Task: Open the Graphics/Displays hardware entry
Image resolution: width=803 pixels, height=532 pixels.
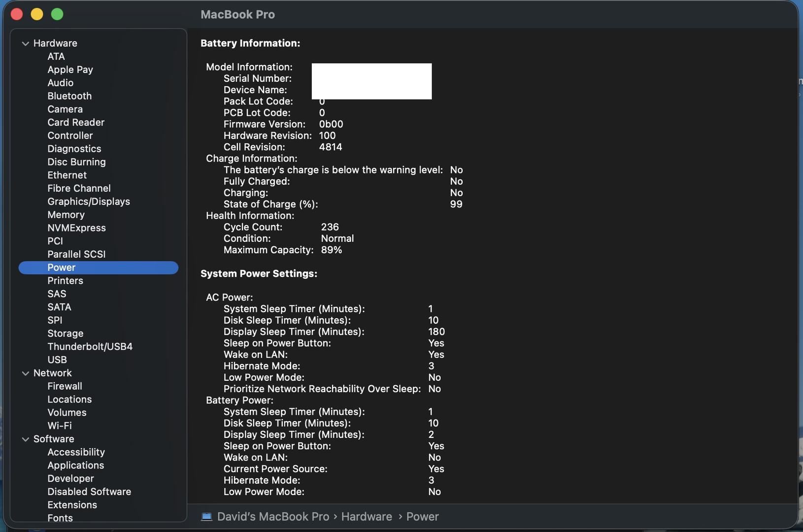Action: click(89, 201)
